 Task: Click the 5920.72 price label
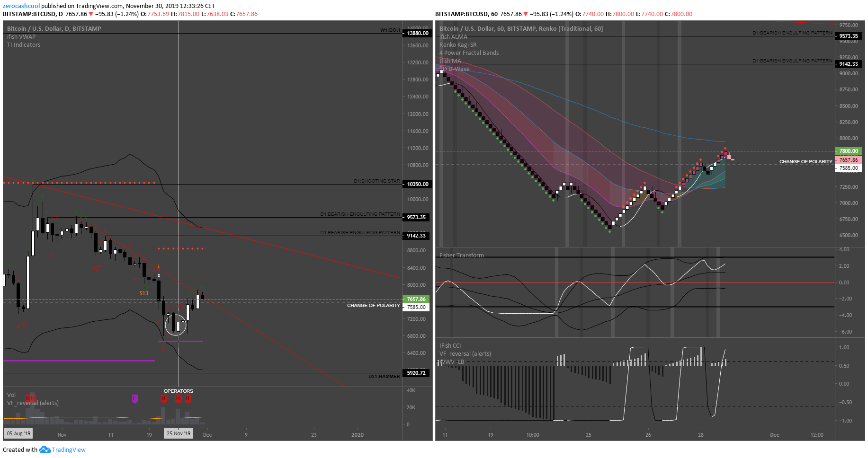click(417, 373)
